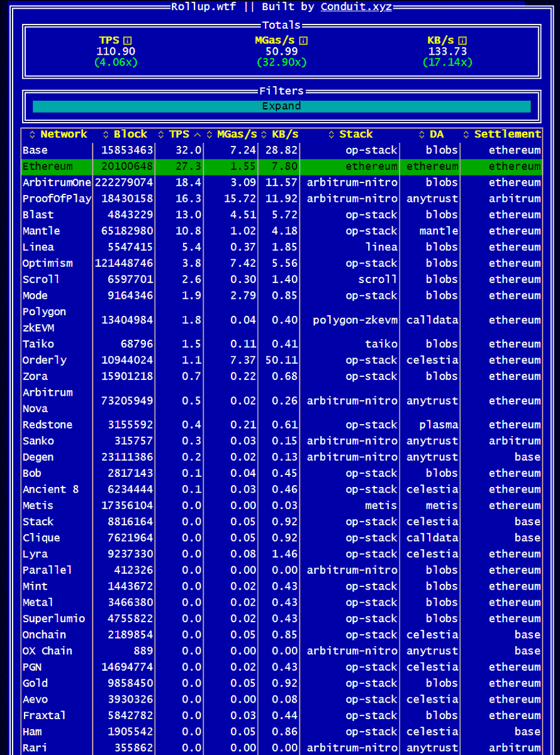Select the highlighted Ethereum network row

coord(281,167)
